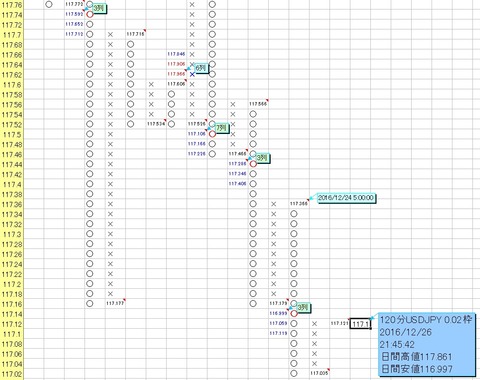Select the price label 117.18
Viewport: 480px width, 380px height.
(x=12, y=294)
